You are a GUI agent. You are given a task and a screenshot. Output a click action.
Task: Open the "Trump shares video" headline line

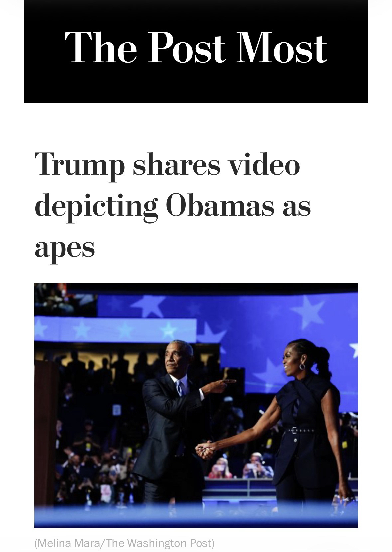click(167, 165)
